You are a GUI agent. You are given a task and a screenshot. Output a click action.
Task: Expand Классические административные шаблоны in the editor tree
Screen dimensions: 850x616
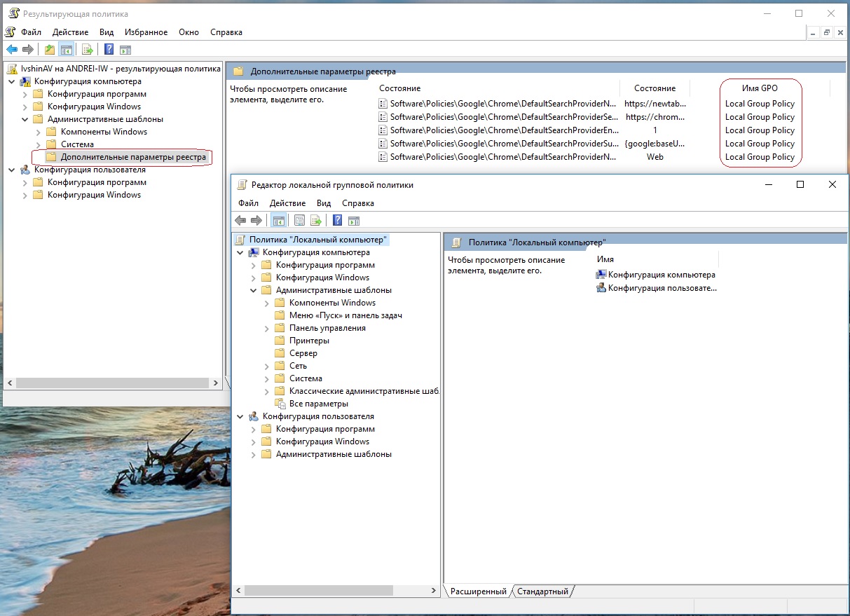click(x=267, y=391)
